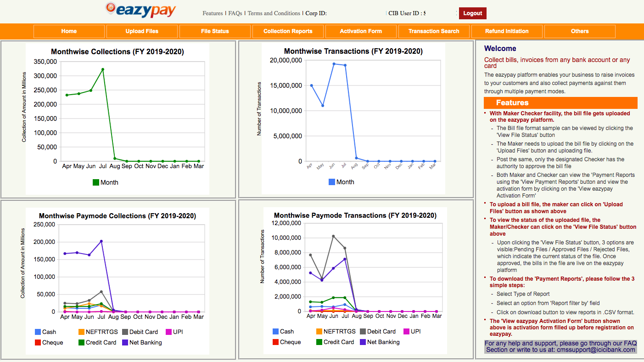Select Home in the navigation bar
This screenshot has width=644, height=362.
tap(69, 31)
